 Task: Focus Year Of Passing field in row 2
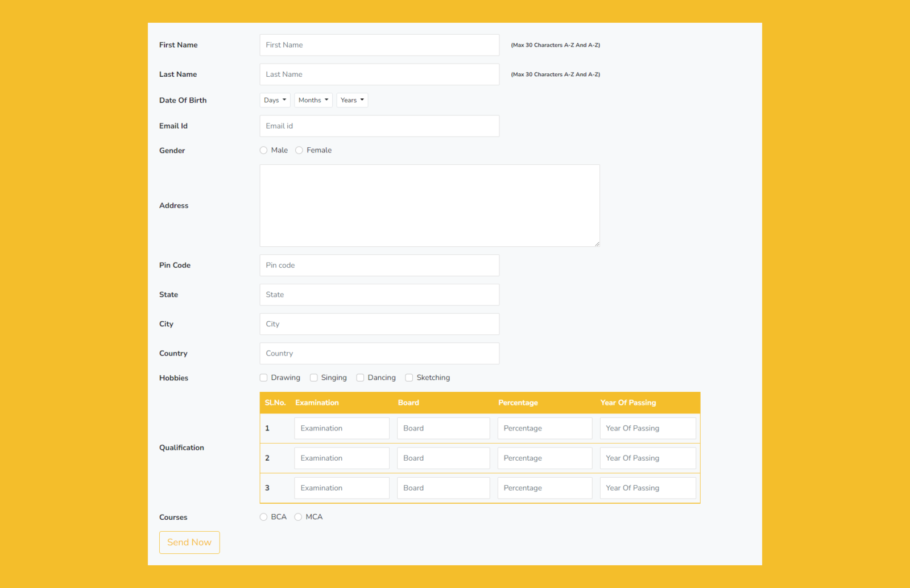648,458
